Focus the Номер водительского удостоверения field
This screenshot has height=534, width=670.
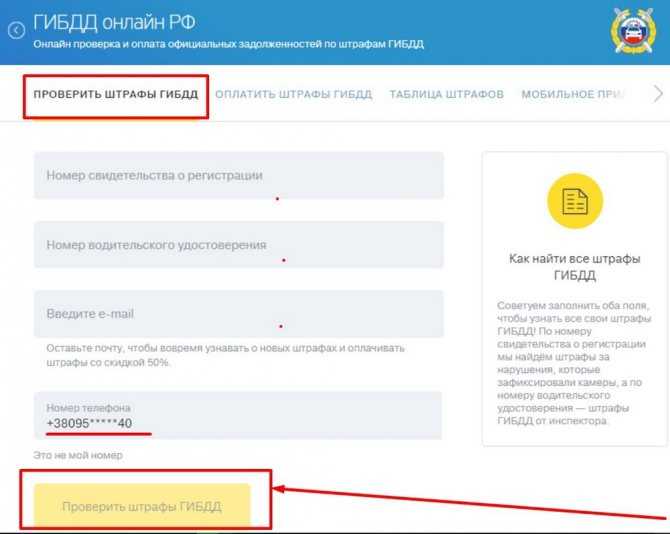(239, 245)
